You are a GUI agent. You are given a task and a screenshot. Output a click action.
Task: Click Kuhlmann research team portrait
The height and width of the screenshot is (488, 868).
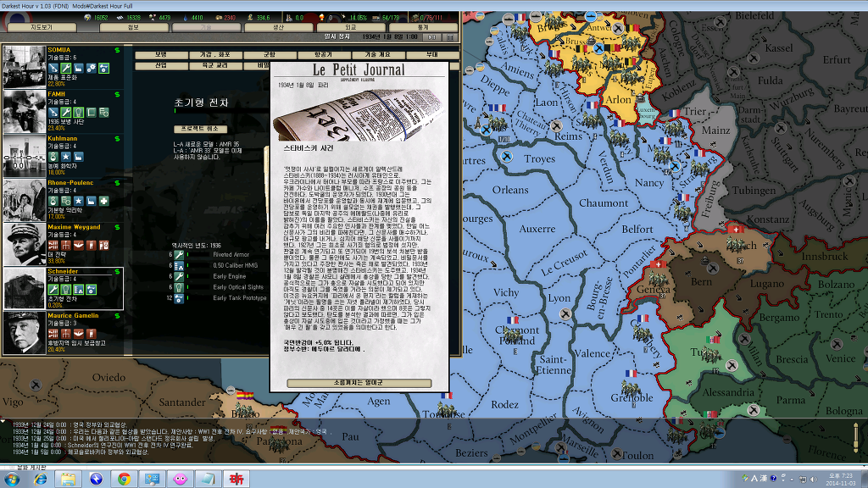tap(25, 156)
